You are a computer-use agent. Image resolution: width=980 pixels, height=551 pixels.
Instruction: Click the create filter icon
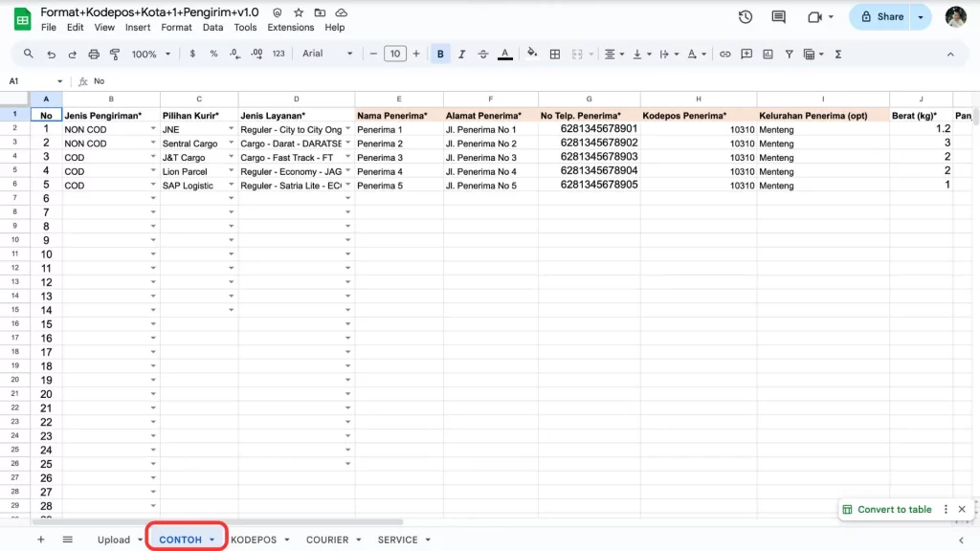789,55
